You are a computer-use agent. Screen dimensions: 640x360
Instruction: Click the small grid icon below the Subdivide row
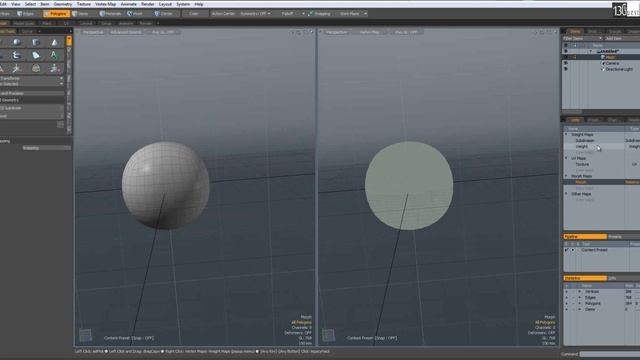click(60, 124)
